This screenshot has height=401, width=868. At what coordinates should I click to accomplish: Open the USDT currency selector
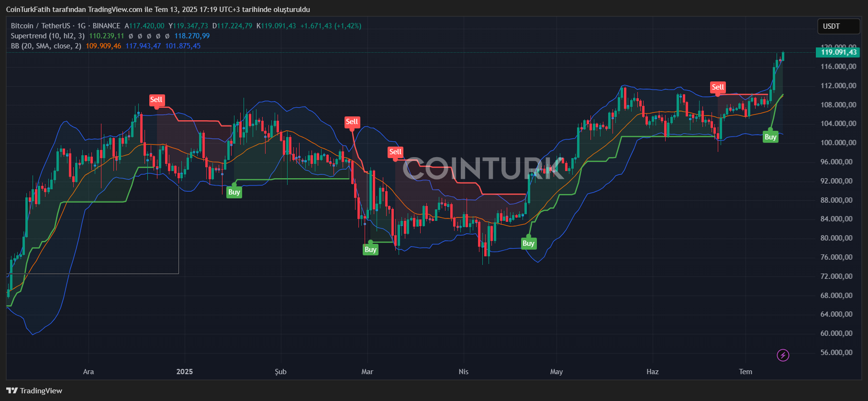point(838,26)
